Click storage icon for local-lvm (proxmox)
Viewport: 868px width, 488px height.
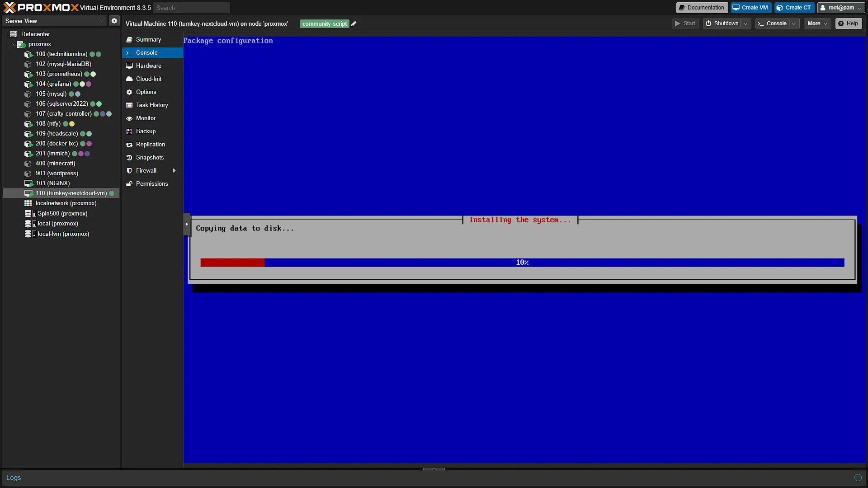tap(30, 234)
